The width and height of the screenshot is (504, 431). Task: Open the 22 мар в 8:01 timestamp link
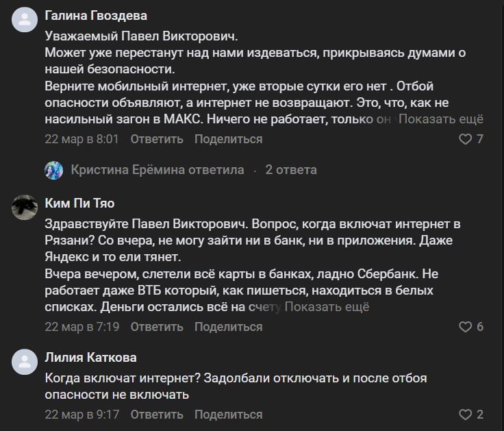[x=81, y=139]
